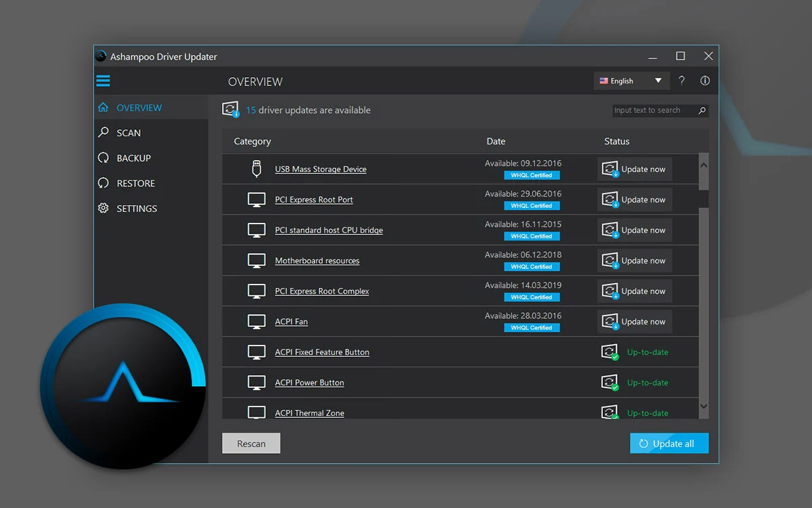Click Update now for PCI Express Root Complex
Screen dimensions: 812x508
pyautogui.click(x=635, y=291)
